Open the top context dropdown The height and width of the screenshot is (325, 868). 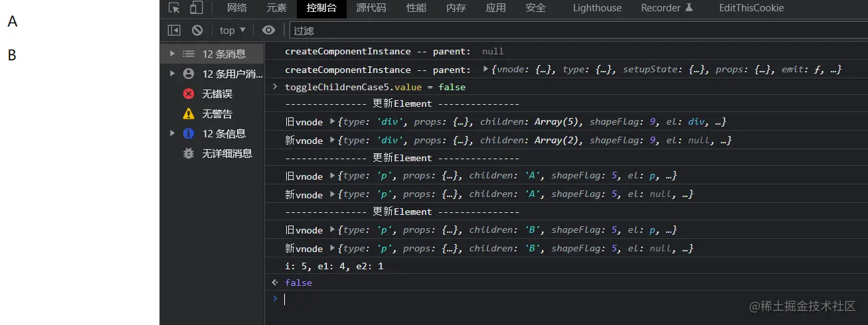232,30
